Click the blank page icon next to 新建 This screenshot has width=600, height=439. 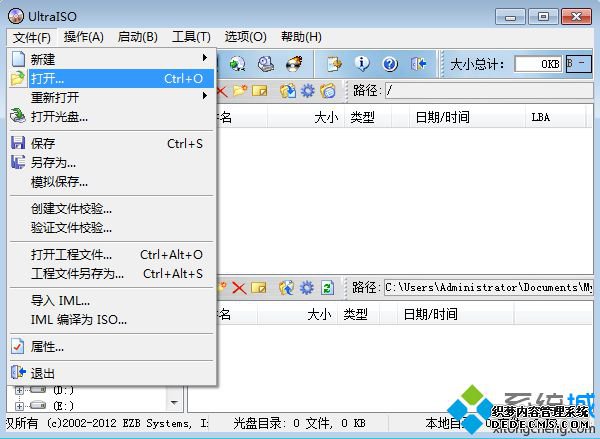18,59
